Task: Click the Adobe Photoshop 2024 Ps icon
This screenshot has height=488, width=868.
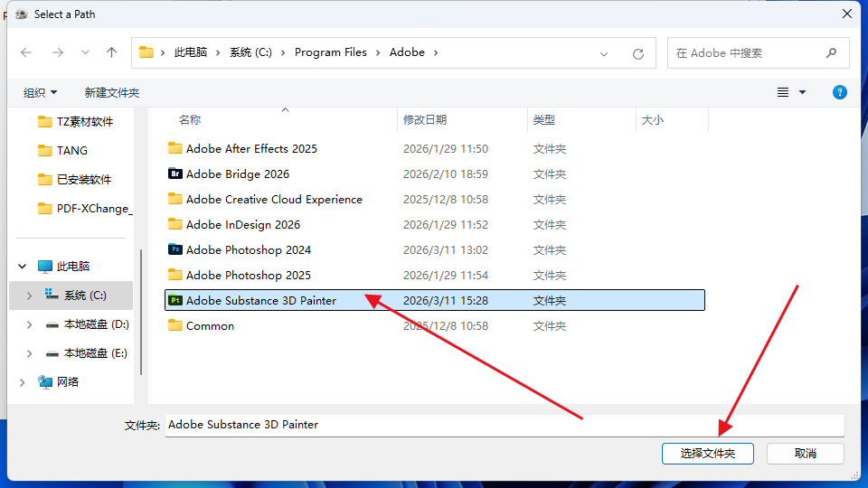Action: (175, 249)
